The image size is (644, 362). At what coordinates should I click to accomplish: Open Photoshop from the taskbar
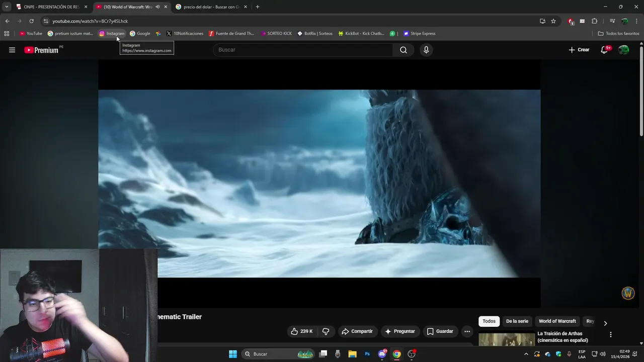367,354
